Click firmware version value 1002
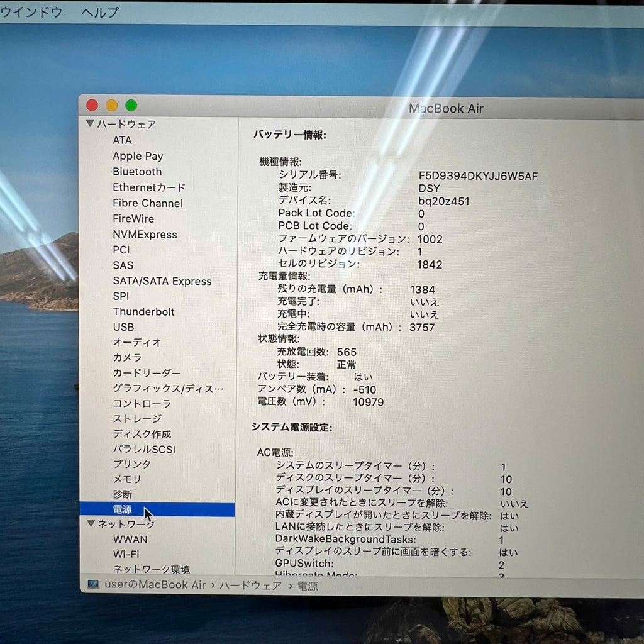644x644 pixels. [x=430, y=239]
